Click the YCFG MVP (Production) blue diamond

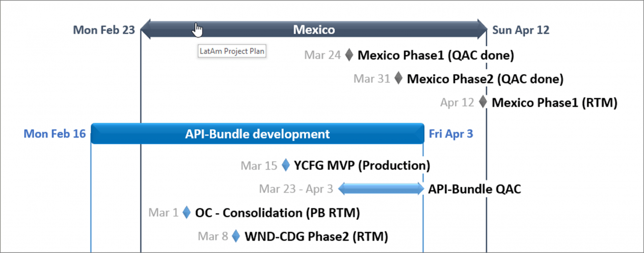pos(286,165)
